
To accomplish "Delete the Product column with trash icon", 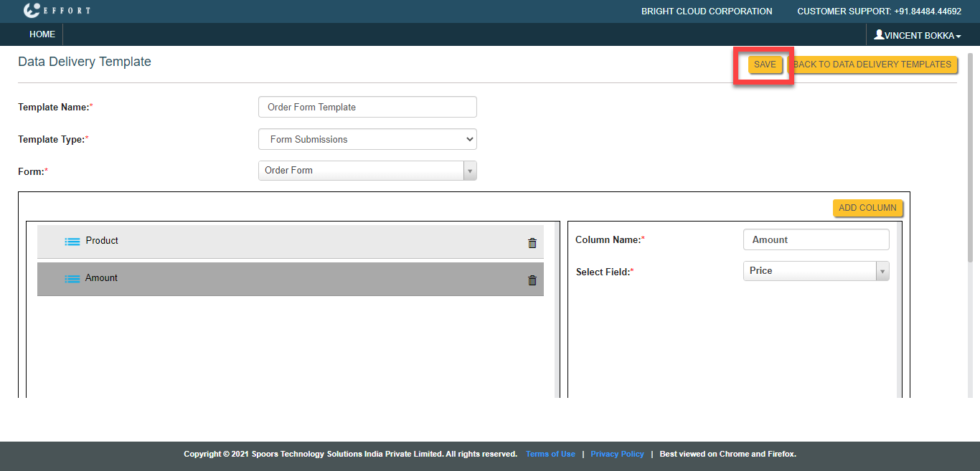I will pos(532,243).
